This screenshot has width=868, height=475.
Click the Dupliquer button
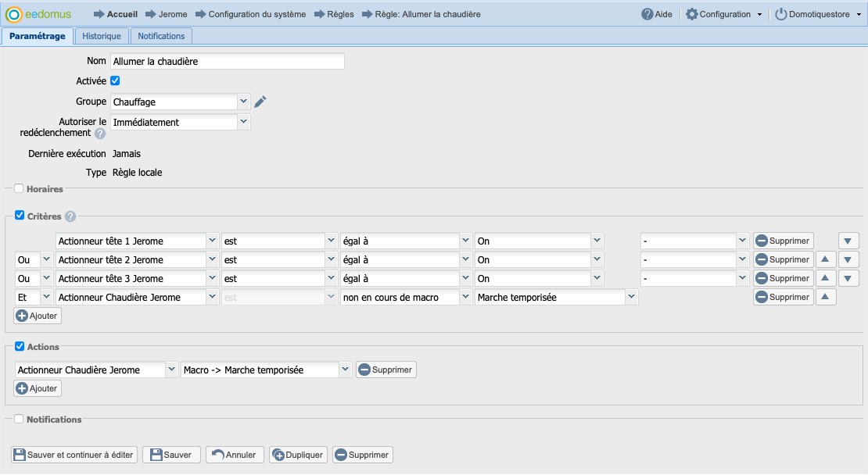click(x=298, y=455)
